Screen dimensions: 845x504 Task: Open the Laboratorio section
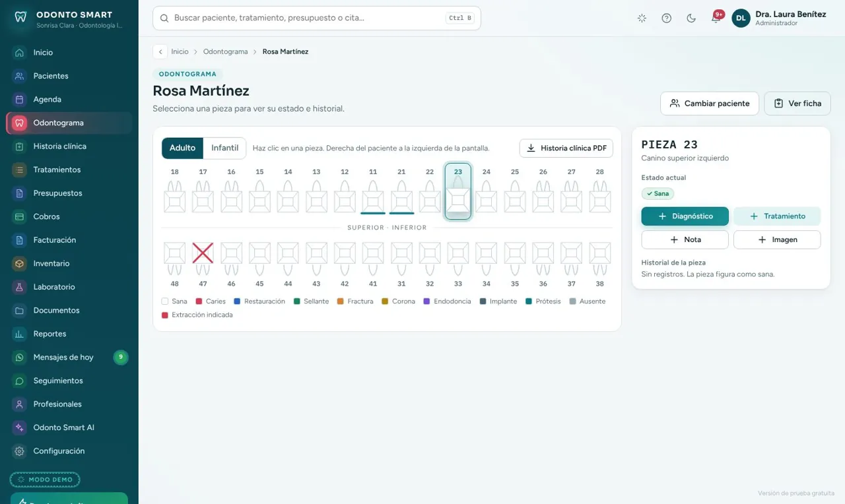[x=69, y=287]
